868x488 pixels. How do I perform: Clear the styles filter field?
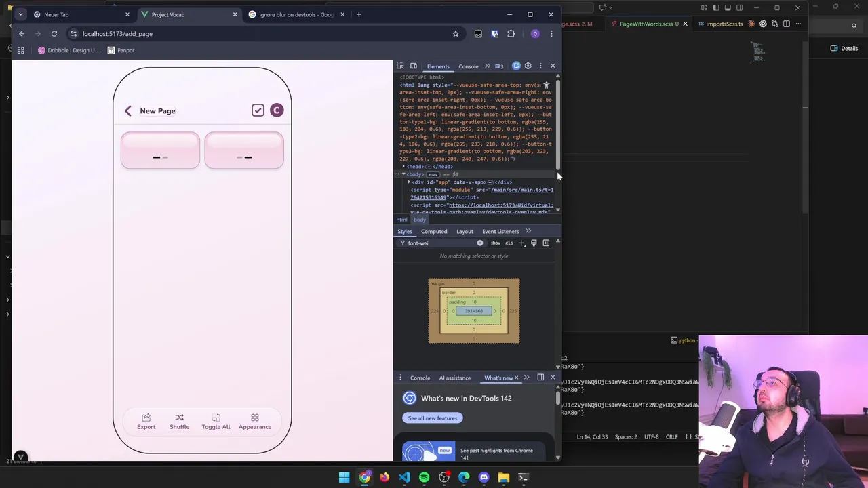pyautogui.click(x=480, y=243)
